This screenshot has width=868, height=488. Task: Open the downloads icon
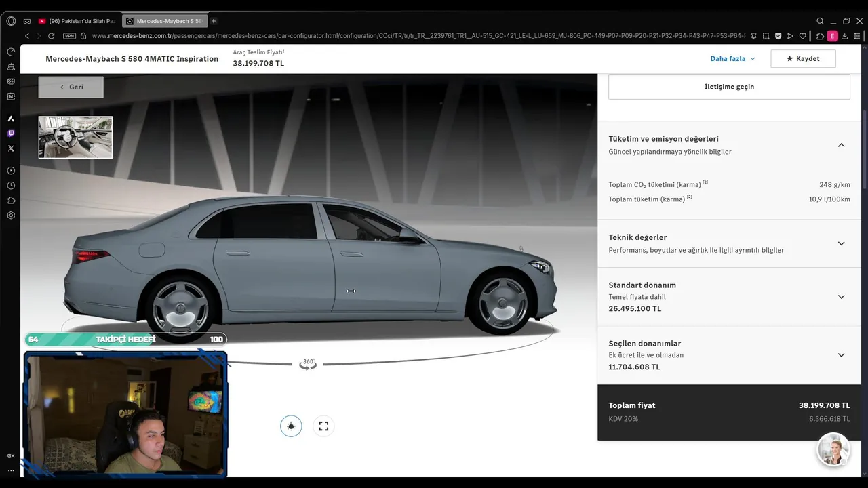pos(845,36)
